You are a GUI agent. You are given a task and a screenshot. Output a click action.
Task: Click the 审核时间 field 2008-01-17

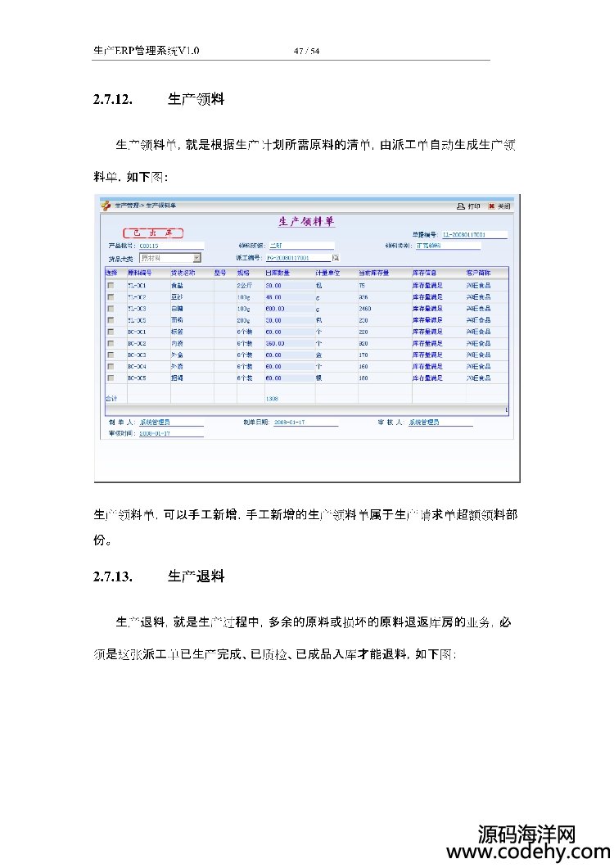click(170, 434)
